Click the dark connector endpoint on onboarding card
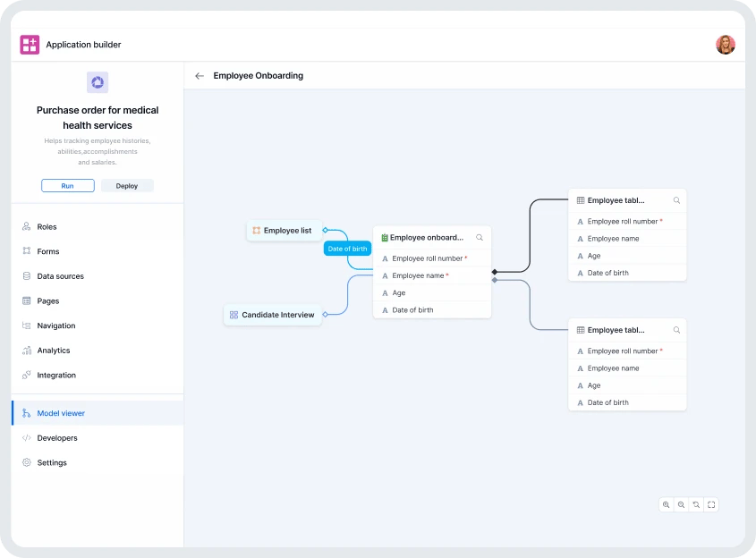The height and width of the screenshot is (558, 756). coord(494,272)
